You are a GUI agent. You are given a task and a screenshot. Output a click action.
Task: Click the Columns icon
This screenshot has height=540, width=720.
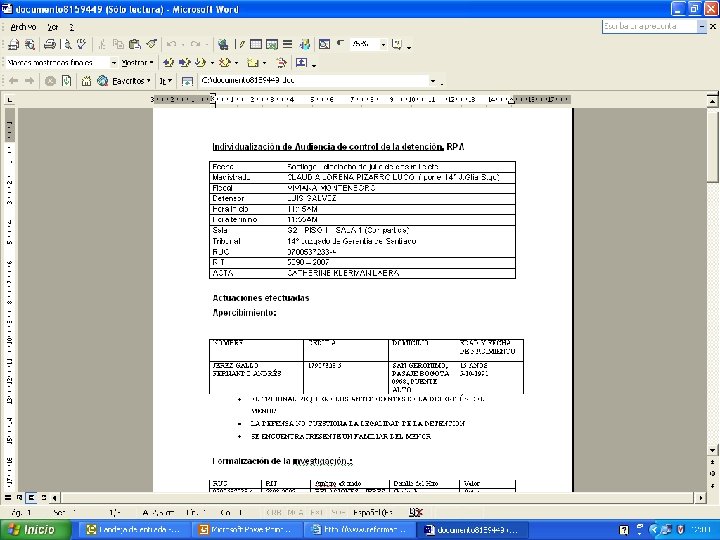pos(287,44)
